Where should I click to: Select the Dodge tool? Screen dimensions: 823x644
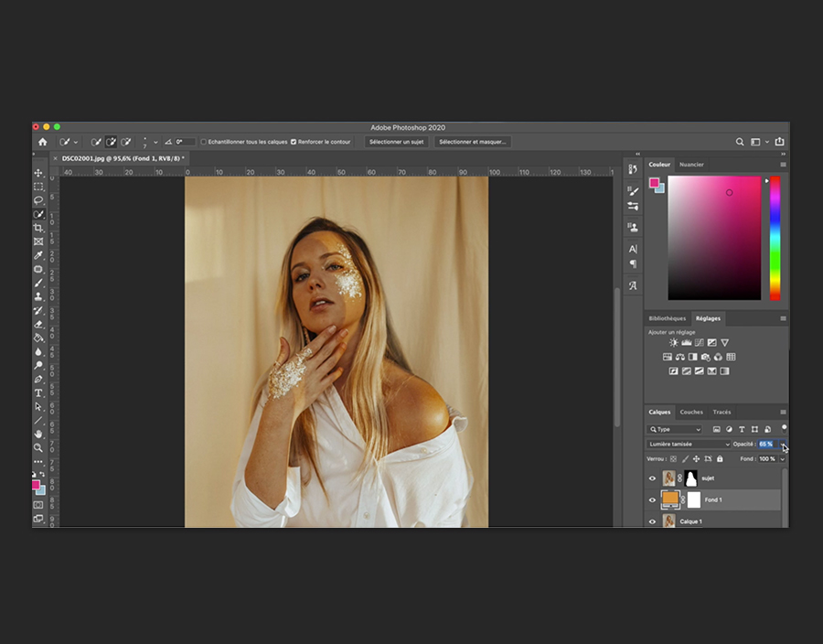tap(38, 365)
